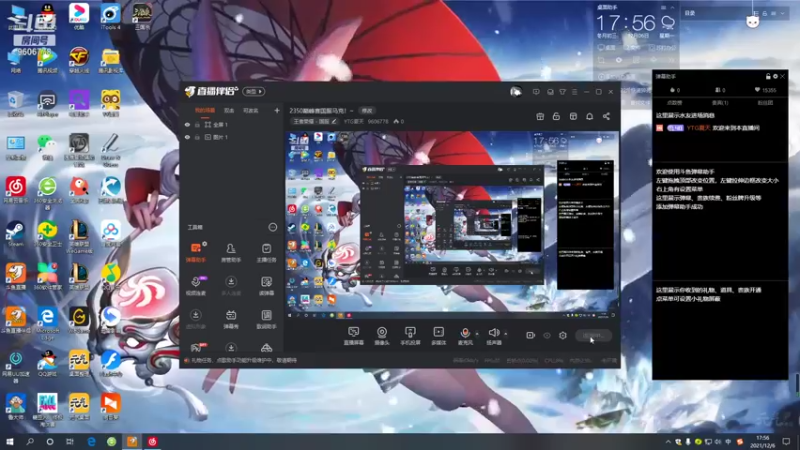Open the 视频连麦 tool in the toolbox
This screenshot has width=800, height=450.
(196, 285)
